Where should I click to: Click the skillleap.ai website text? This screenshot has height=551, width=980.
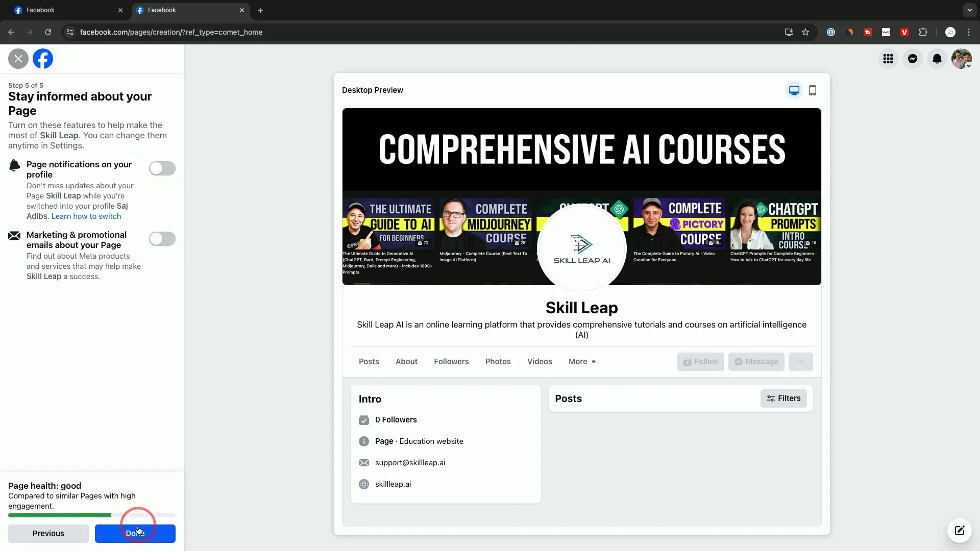pyautogui.click(x=393, y=484)
